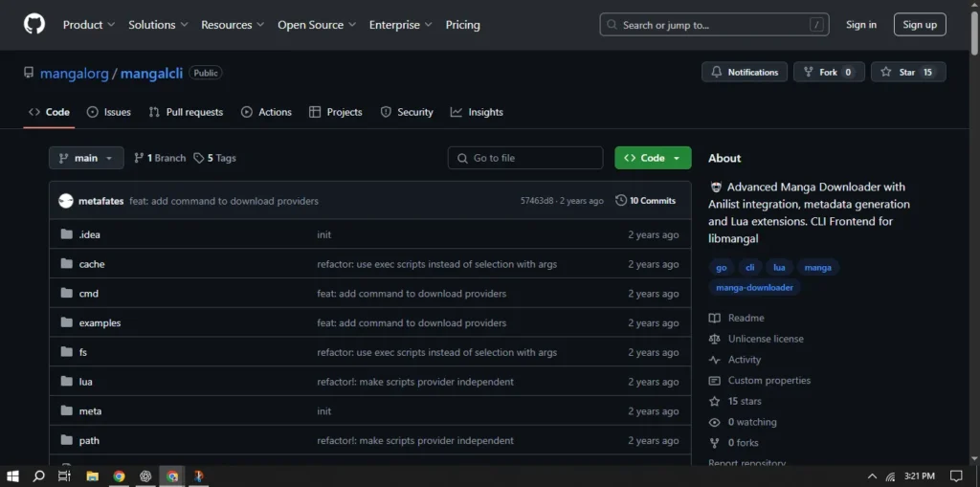The image size is (980, 487).
Task: Click the Sign up button
Action: (x=919, y=25)
